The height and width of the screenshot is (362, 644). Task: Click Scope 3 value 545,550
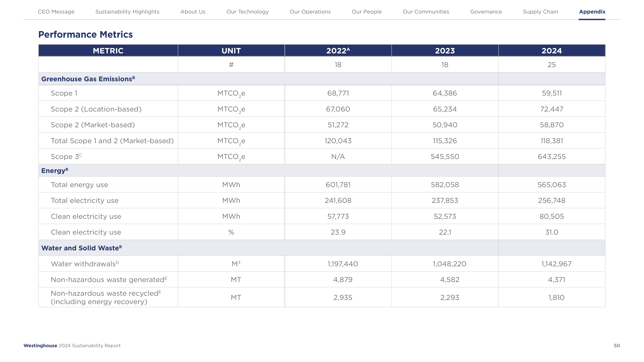point(445,157)
